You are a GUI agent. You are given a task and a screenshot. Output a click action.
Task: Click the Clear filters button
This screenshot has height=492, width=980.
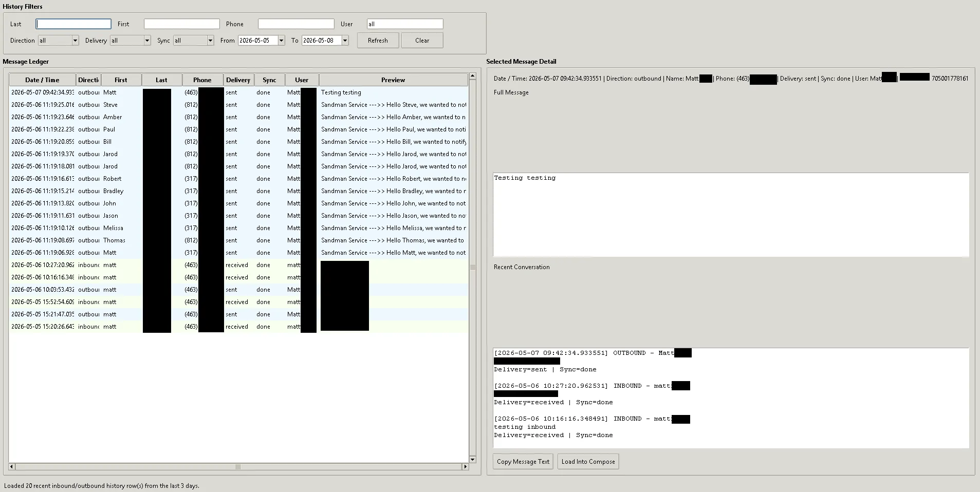tap(422, 41)
